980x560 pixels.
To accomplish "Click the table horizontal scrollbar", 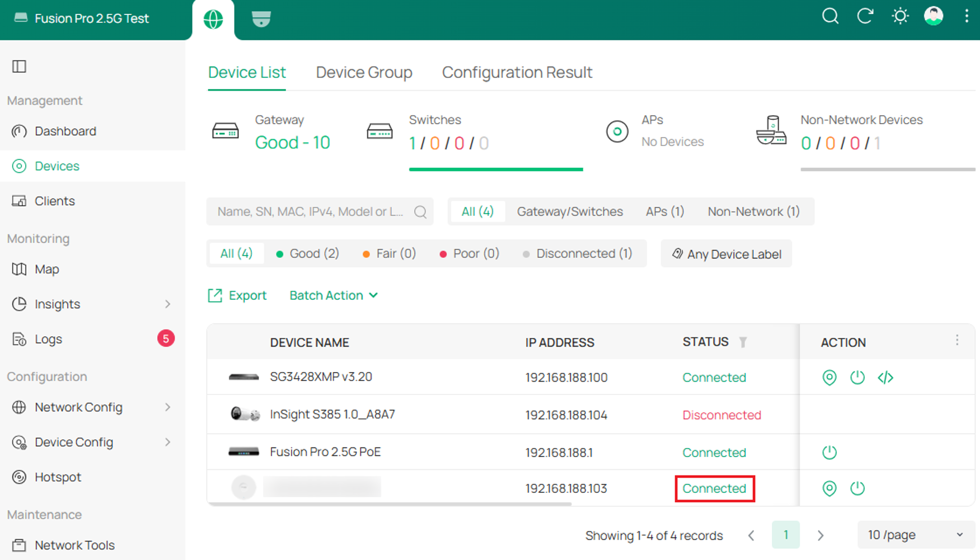I will coord(390,504).
